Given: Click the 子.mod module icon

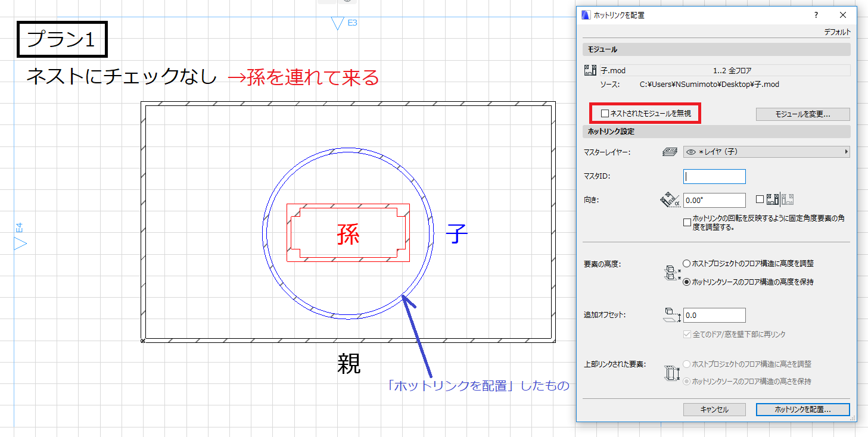Looking at the screenshot, I should pos(590,71).
